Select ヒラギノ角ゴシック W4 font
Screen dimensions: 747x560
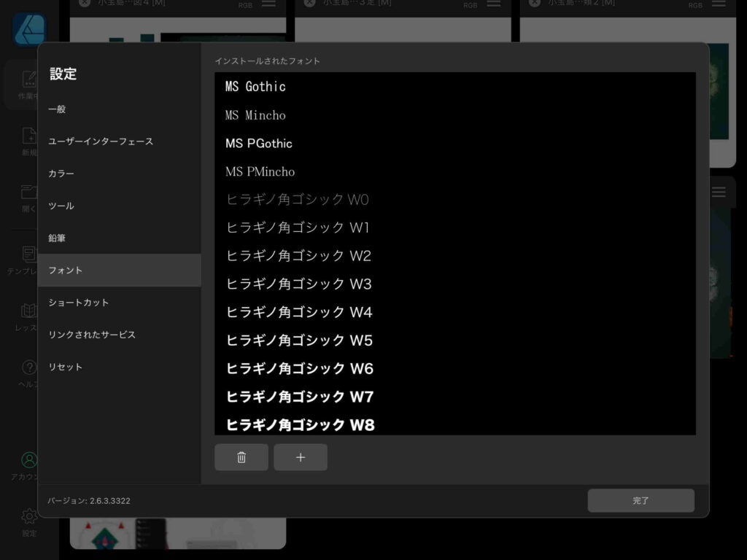point(455,312)
